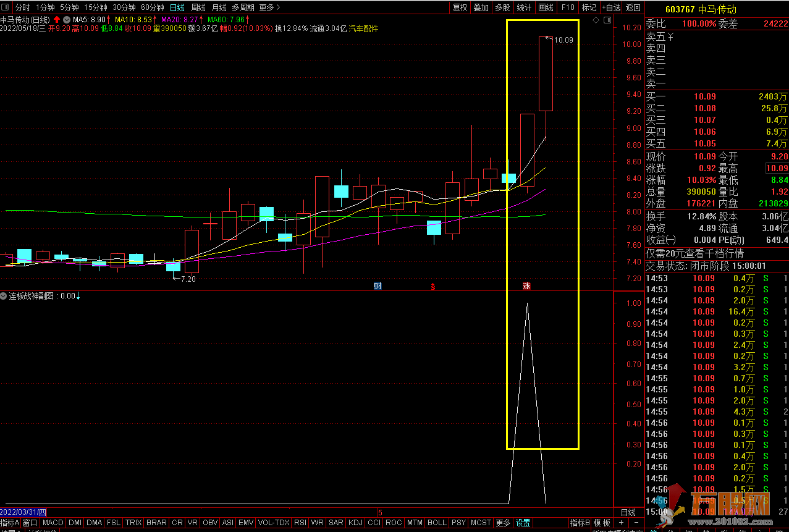The width and height of the screenshot is (789, 532).
Task: Click the 标记 mark button
Action: (589, 7)
